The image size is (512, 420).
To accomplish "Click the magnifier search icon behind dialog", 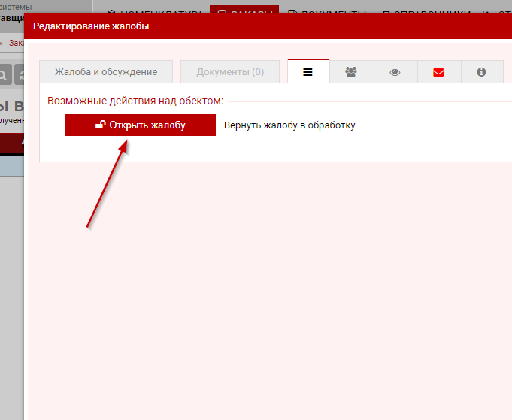I will click(x=4, y=74).
